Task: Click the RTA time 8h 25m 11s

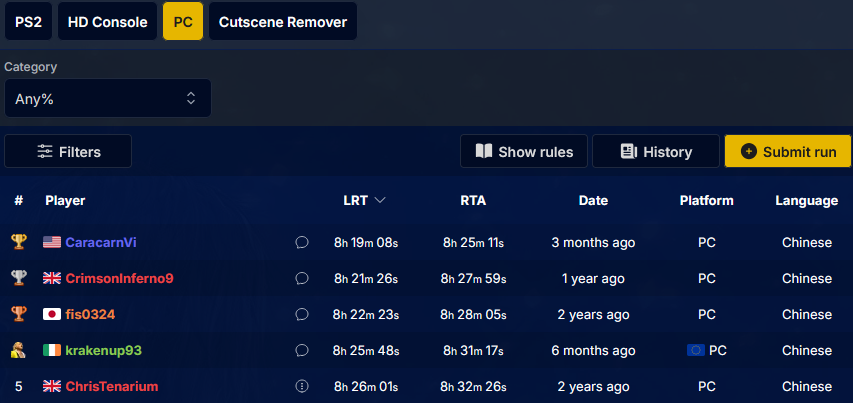Action: tap(473, 243)
